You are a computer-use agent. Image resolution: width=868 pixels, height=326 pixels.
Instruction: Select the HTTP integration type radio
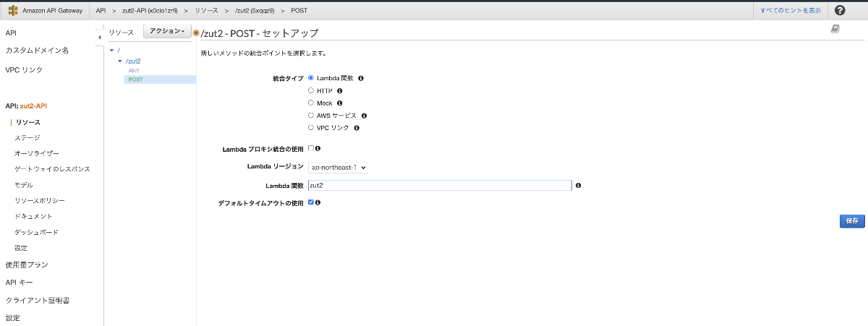[311, 90]
